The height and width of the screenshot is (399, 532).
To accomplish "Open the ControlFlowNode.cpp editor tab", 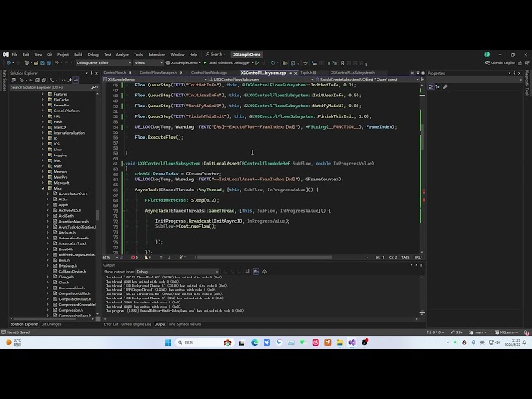I will pyautogui.click(x=209, y=72).
